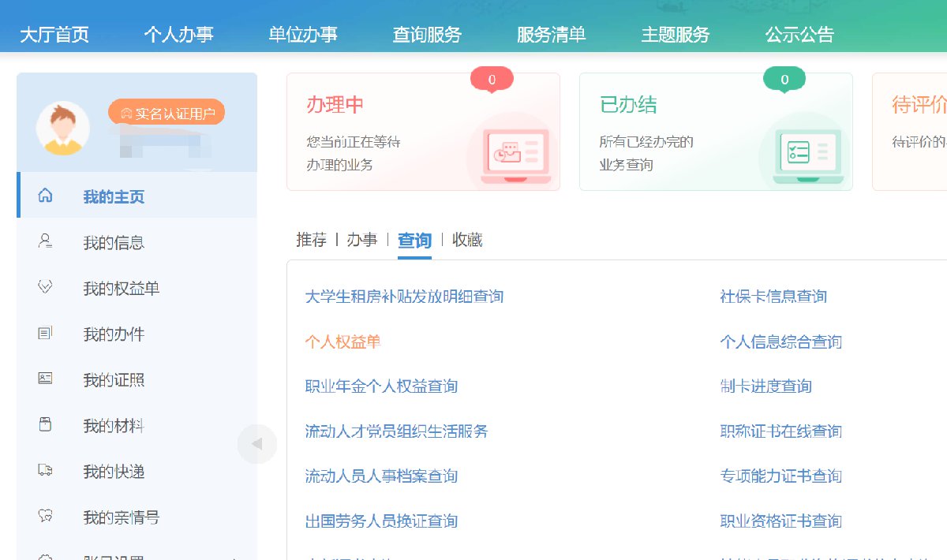Click the 实名认证用户 badge
The height and width of the screenshot is (560, 947).
point(167,113)
